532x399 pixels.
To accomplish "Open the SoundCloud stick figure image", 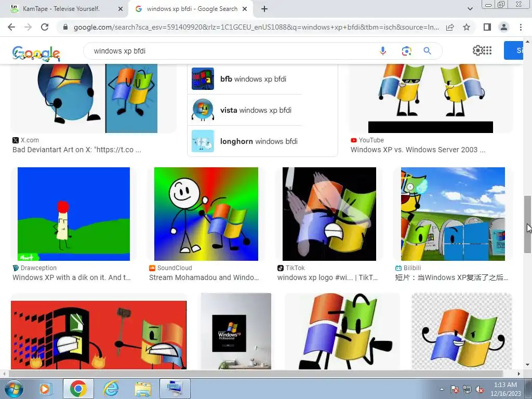I will 206,214.
